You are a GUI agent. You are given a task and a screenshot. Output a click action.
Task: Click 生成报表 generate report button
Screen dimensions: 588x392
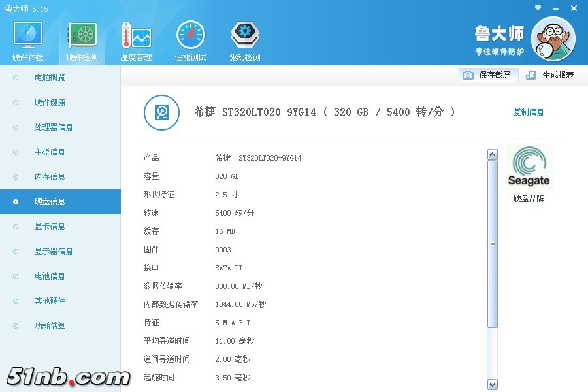(550, 75)
